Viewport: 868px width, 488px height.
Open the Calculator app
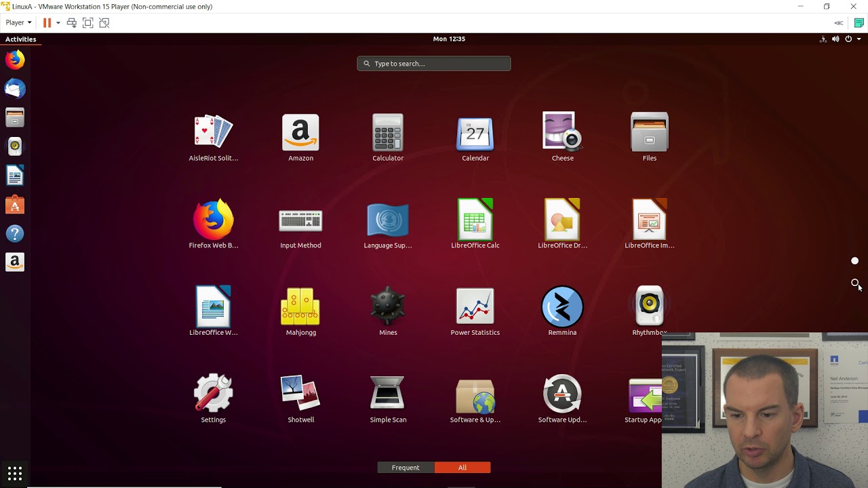(x=388, y=138)
